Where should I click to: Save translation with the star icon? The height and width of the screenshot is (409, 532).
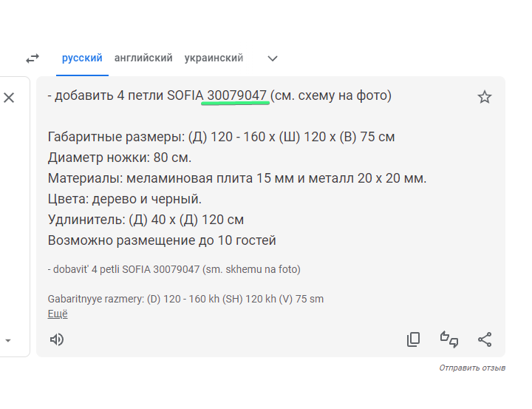coord(485,97)
